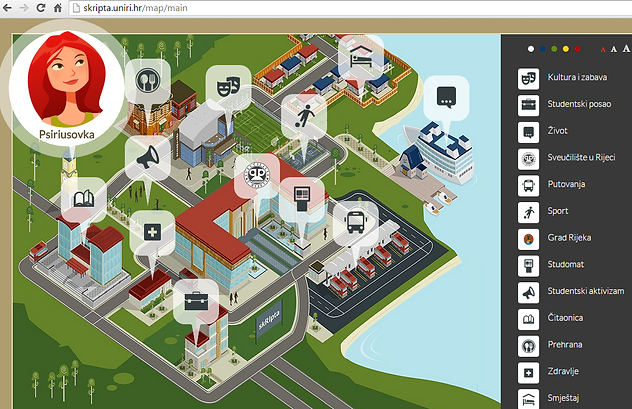Click the skRipta billboard sign
Image resolution: width=632 pixels, height=409 pixels.
[x=269, y=319]
